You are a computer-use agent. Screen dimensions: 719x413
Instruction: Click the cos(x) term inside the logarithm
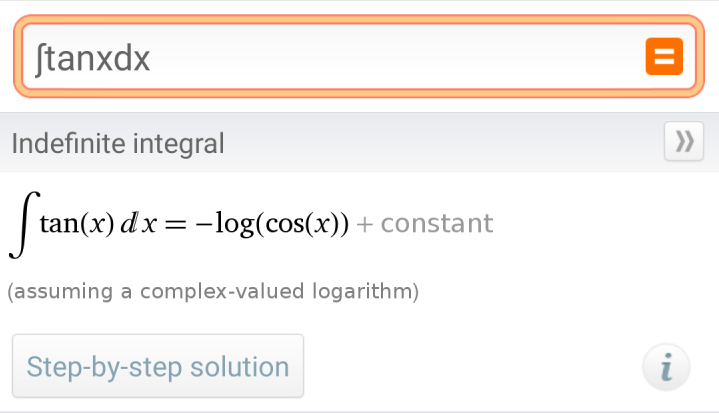(x=302, y=223)
